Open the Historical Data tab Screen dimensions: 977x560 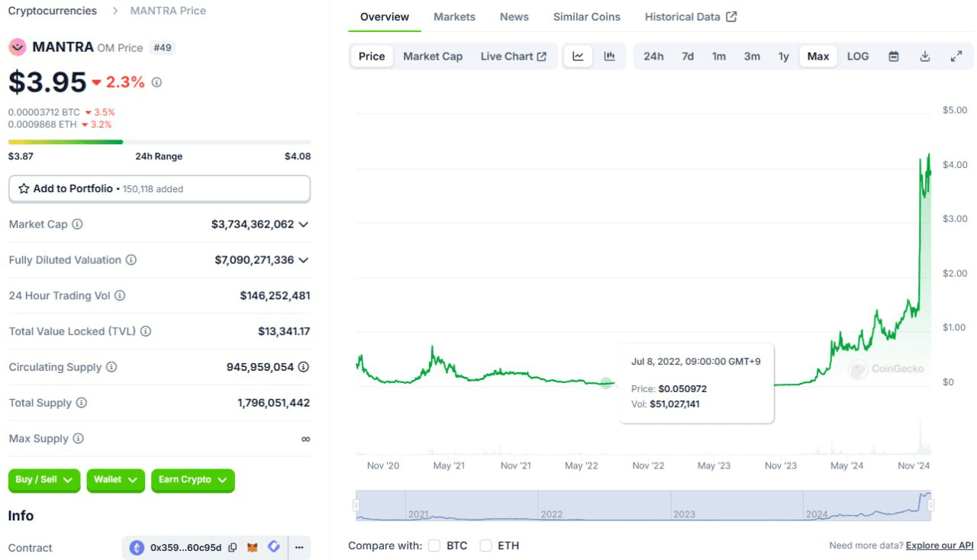pyautogui.click(x=691, y=17)
